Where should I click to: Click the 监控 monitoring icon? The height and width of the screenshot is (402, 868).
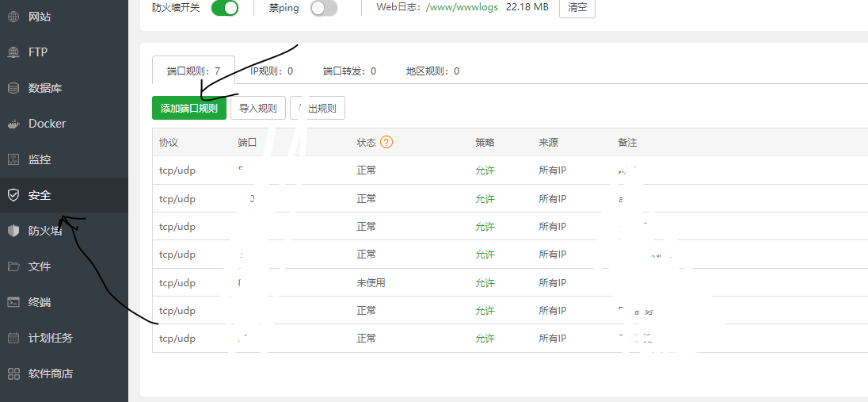click(x=13, y=159)
